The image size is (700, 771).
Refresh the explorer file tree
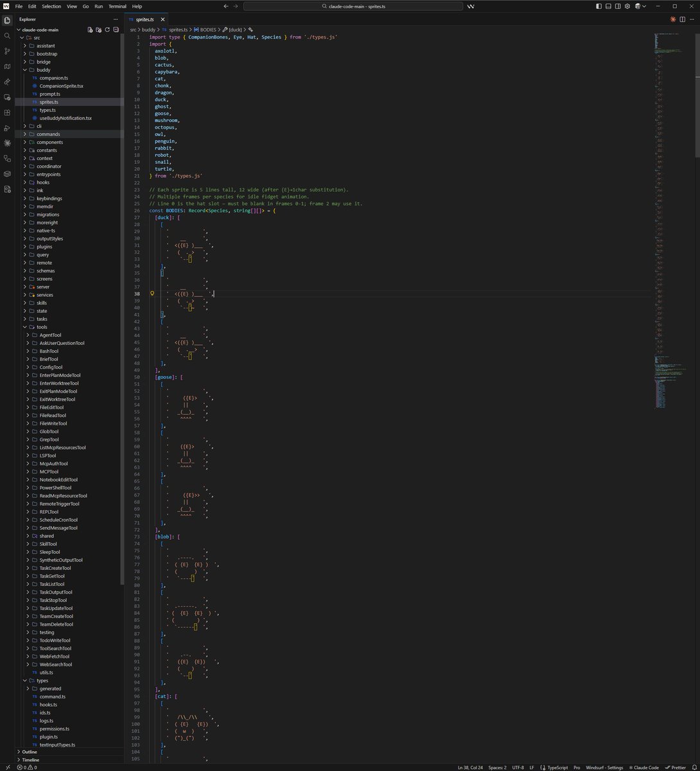point(107,30)
